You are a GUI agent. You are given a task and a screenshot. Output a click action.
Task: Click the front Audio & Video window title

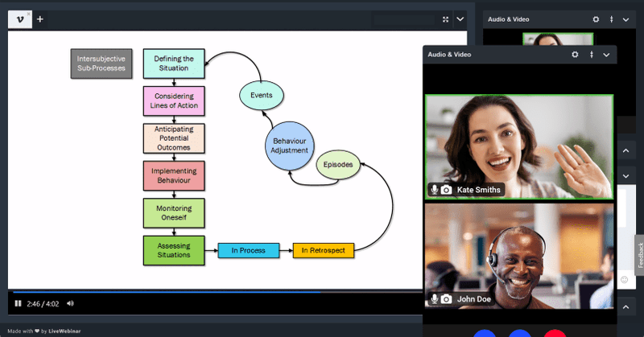coord(449,54)
